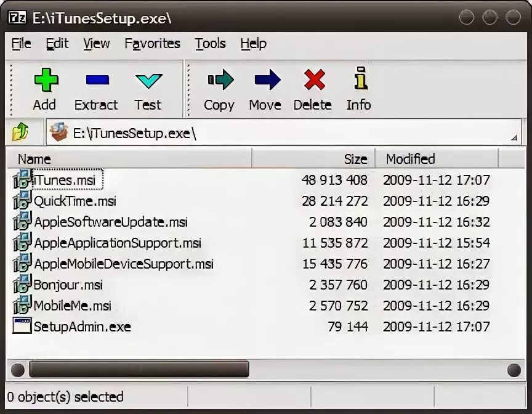Select the MobileMe.msi file name
This screenshot has height=414, width=532.
coord(73,306)
